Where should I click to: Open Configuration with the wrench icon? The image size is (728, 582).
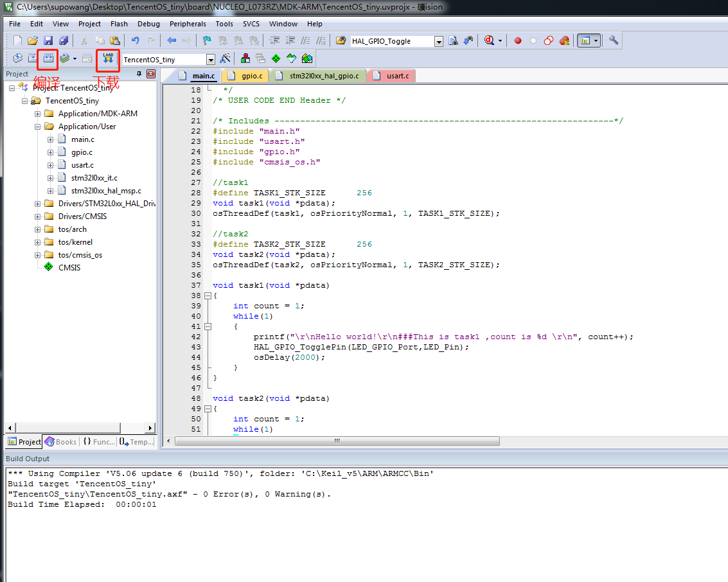click(x=614, y=40)
